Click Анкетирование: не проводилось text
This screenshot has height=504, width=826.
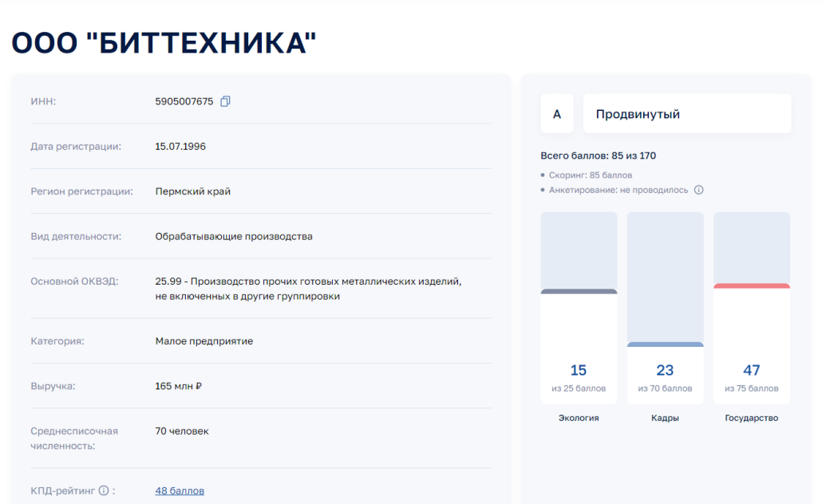click(x=619, y=190)
